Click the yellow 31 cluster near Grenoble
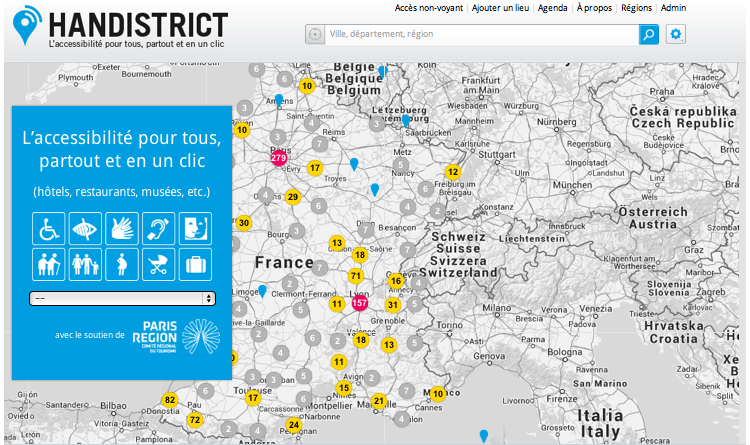Screen dimensions: 750x445 coord(393,305)
